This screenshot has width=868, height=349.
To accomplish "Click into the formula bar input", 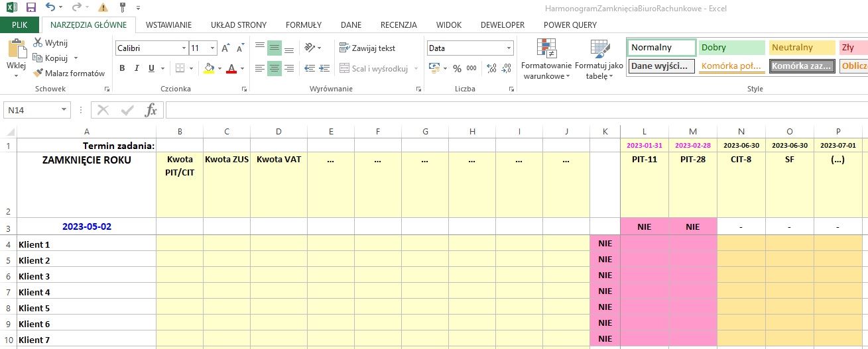I will point(516,110).
